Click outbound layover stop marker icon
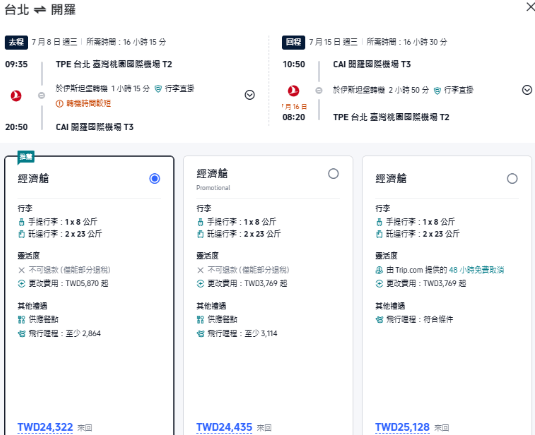Screen dimensions: 535x435 point(41,95)
